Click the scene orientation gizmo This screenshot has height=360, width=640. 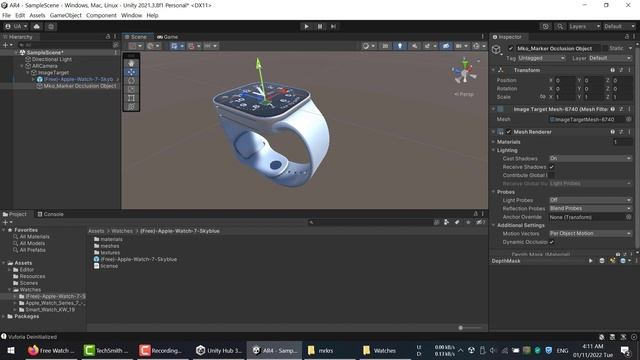pyautogui.click(x=465, y=71)
